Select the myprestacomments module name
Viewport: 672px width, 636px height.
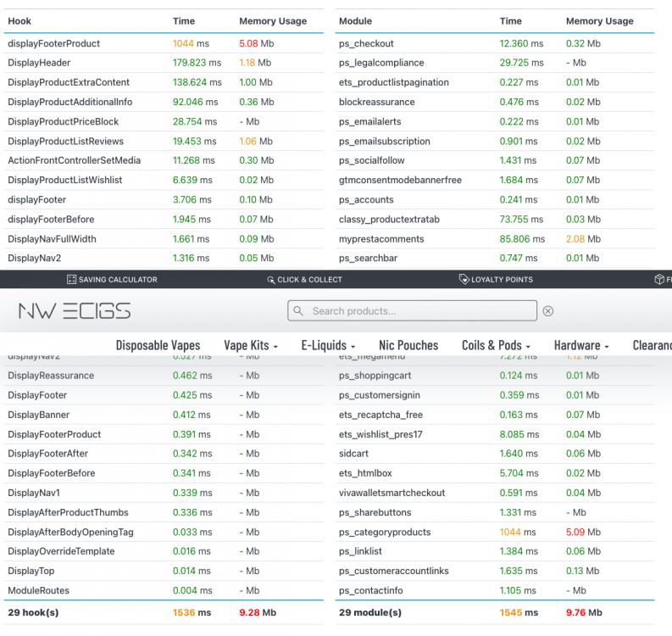[381, 239]
